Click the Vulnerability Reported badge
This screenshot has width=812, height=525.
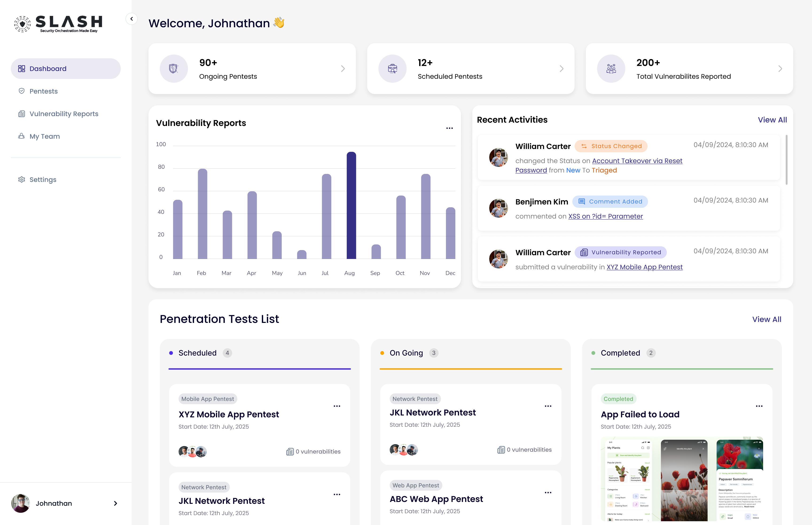tap(621, 252)
